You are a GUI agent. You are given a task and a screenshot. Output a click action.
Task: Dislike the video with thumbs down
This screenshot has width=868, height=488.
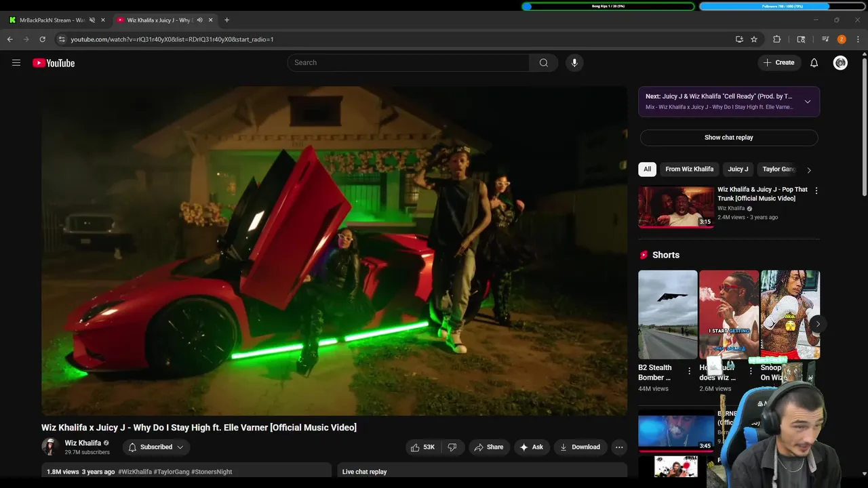(452, 447)
